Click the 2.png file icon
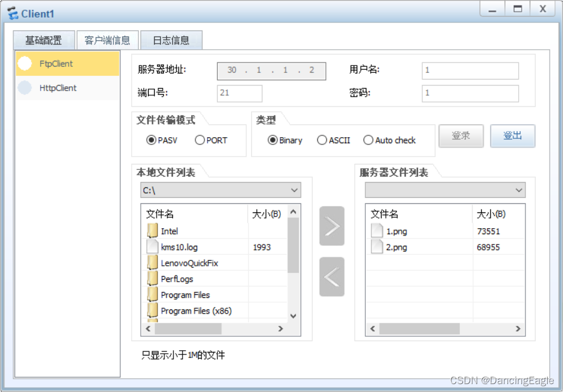 [377, 246]
